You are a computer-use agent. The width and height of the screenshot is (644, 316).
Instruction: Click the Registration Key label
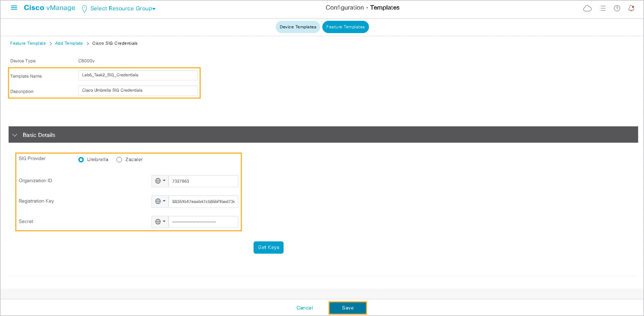pos(36,201)
